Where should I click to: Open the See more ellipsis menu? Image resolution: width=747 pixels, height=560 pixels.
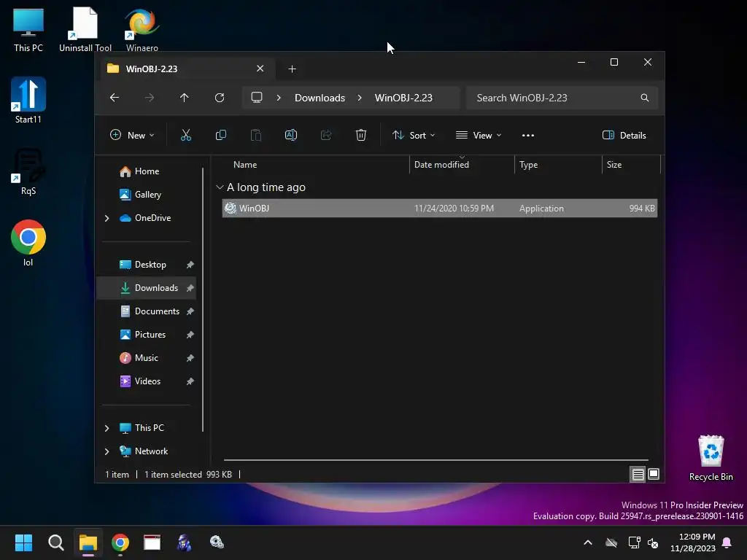pos(528,135)
